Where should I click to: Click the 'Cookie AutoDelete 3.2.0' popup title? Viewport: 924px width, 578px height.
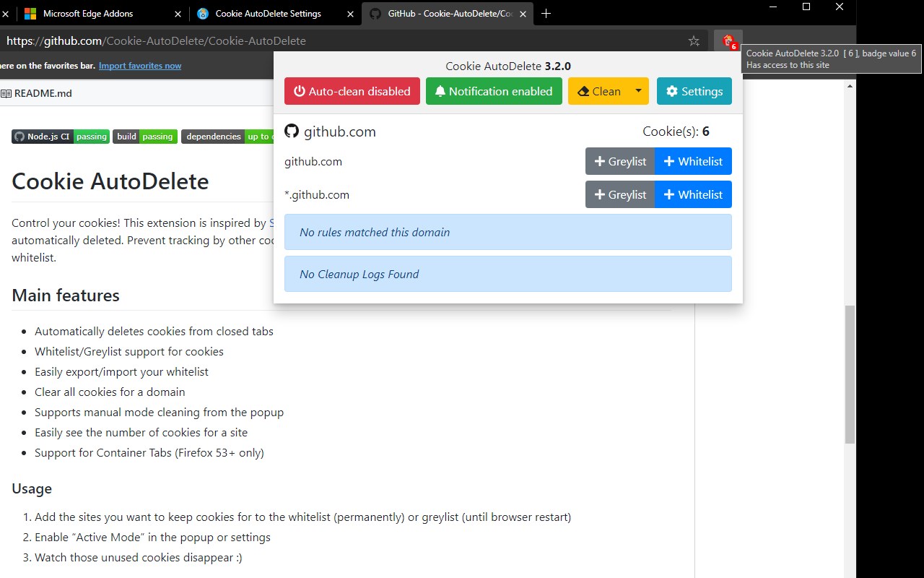(x=508, y=66)
